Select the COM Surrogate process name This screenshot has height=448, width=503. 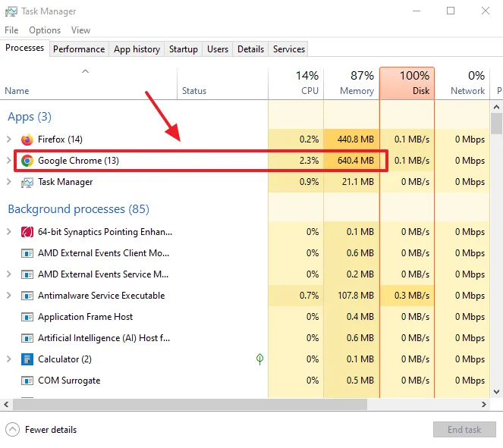[69, 381]
